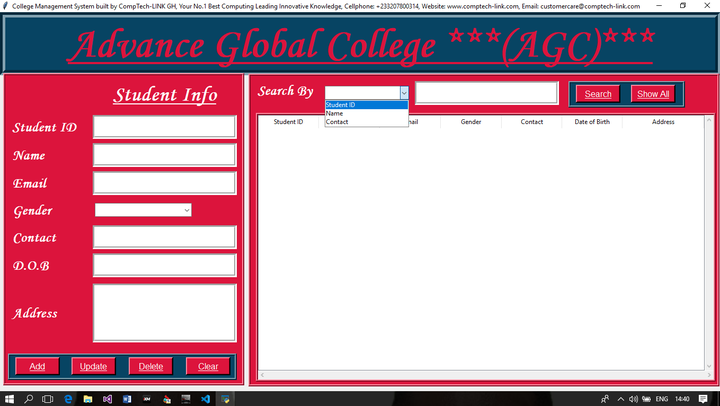
Task: Click the table vertical scrollbar down arrow
Action: pyautogui.click(x=709, y=366)
